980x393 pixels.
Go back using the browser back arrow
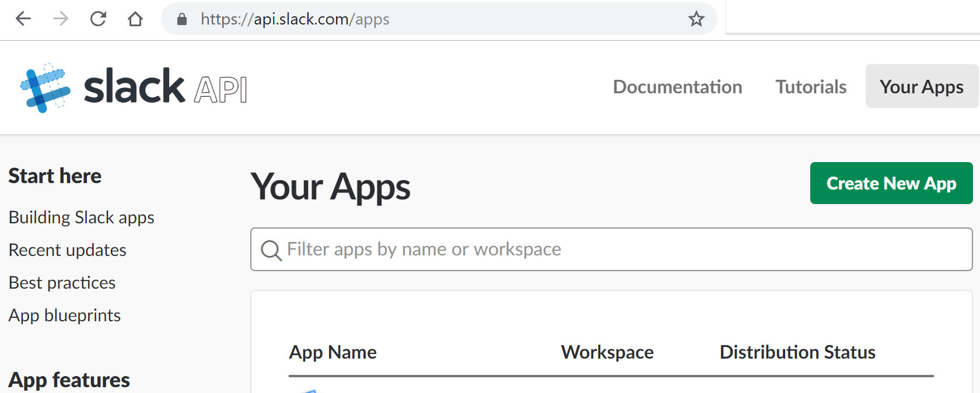tap(23, 19)
